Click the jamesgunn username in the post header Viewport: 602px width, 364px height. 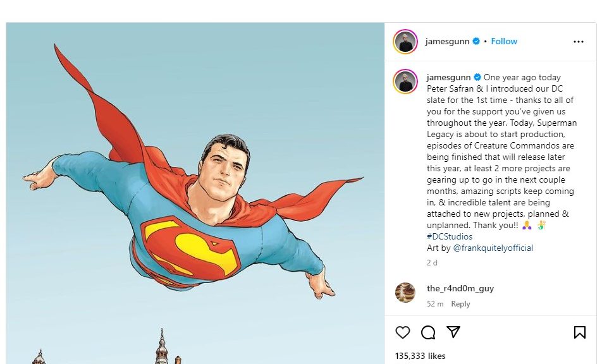coord(448,42)
